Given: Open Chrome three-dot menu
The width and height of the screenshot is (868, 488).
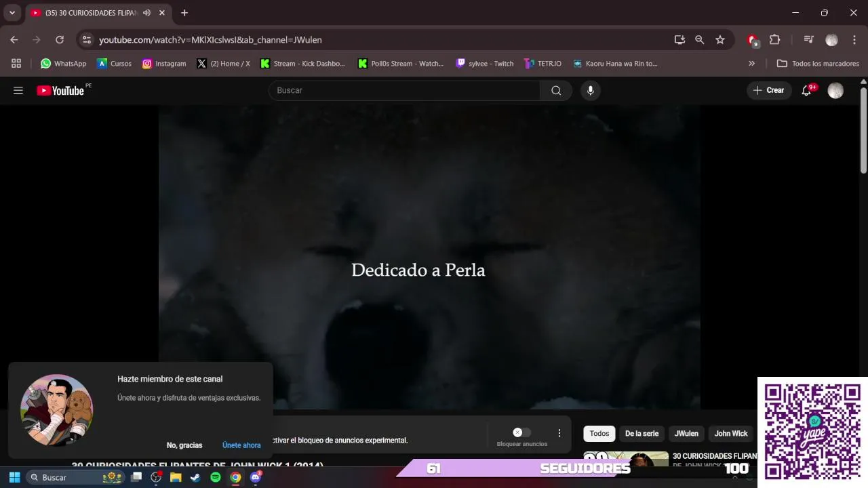Looking at the screenshot, I should pyautogui.click(x=854, y=40).
